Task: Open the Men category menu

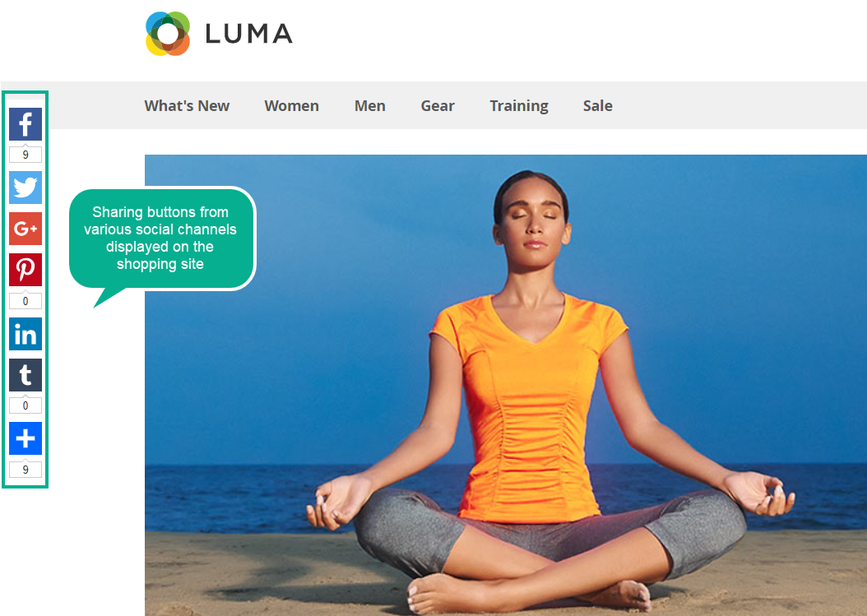Action: (x=370, y=105)
